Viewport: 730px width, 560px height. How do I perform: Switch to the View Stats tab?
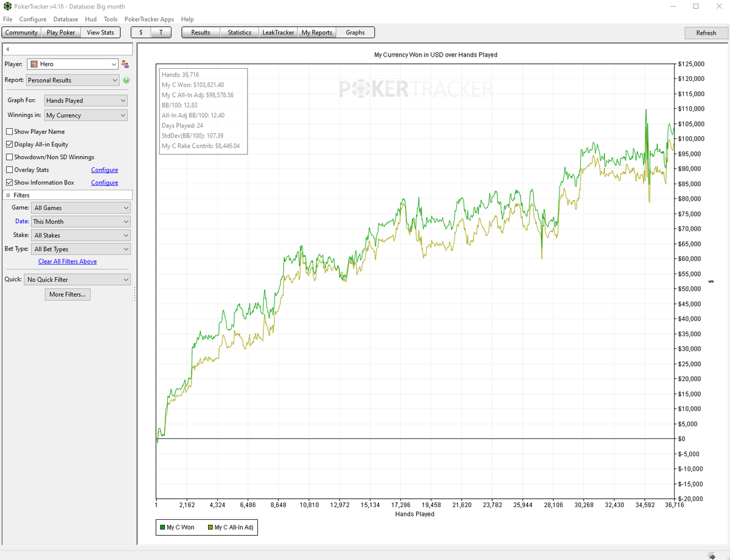(x=100, y=32)
